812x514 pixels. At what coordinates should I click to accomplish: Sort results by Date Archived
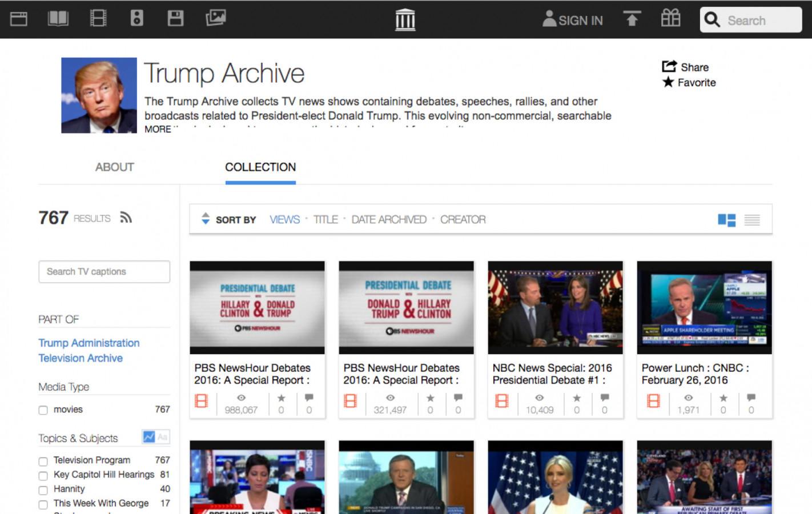[388, 219]
